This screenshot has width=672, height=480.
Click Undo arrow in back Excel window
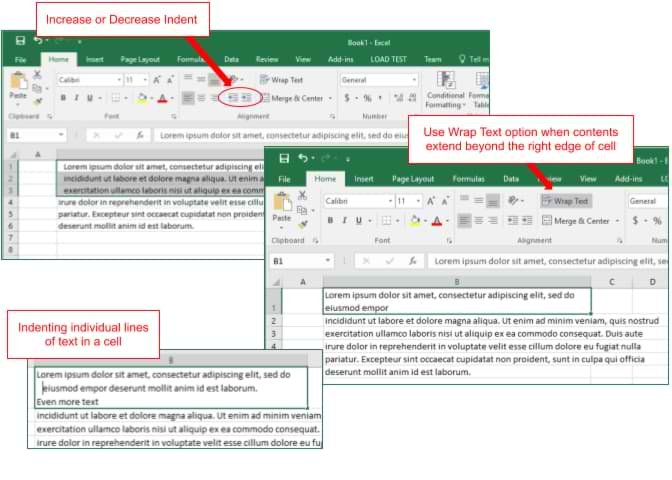38,40
